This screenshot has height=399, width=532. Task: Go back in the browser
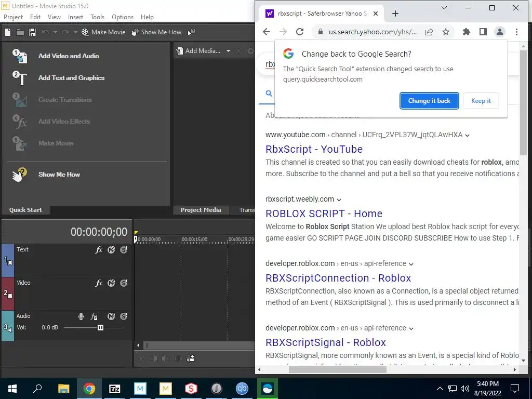click(x=267, y=32)
